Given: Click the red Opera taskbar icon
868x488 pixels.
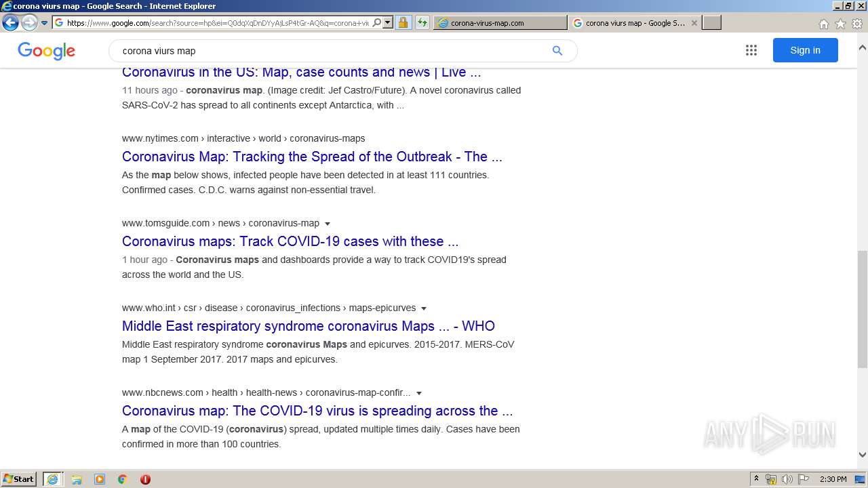Looking at the screenshot, I should 145,479.
